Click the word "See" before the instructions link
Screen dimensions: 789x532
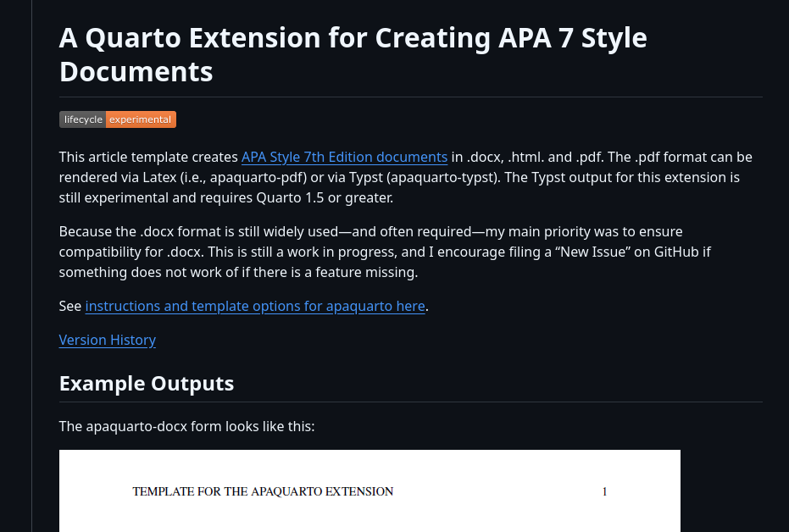(x=70, y=306)
